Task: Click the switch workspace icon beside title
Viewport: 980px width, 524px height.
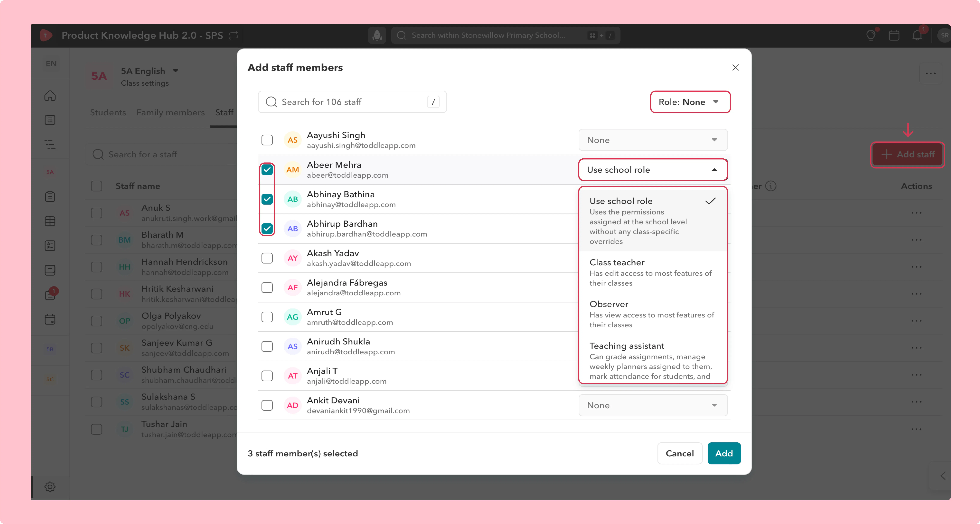Action: [x=234, y=35]
